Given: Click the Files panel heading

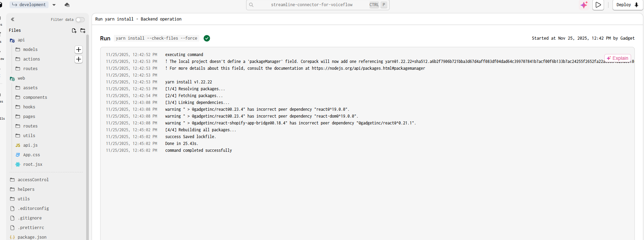Looking at the screenshot, I should [x=15, y=30].
